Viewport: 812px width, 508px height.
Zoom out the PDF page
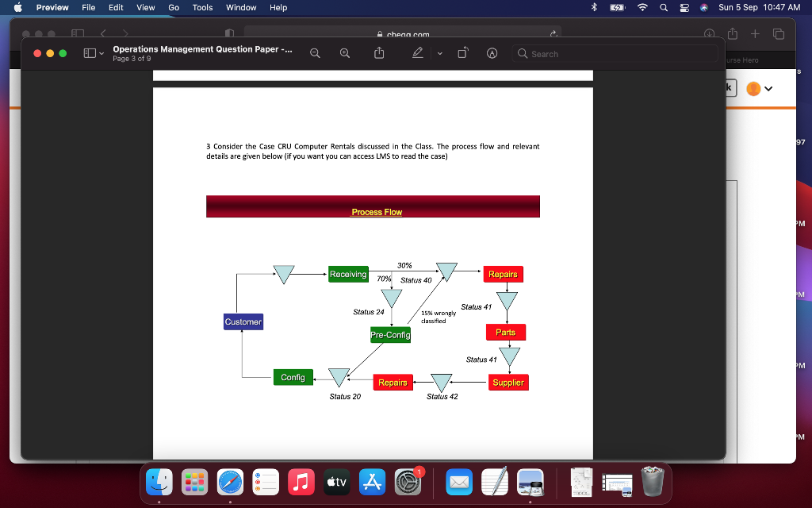pyautogui.click(x=315, y=54)
